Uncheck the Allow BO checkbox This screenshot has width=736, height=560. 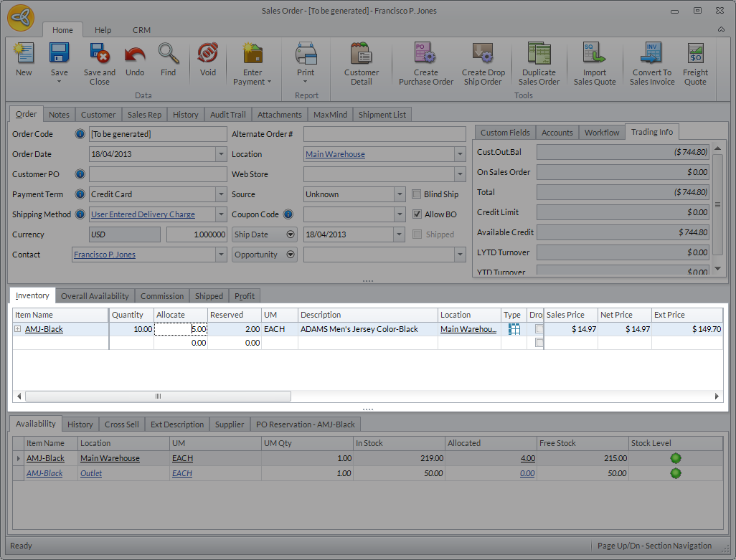tap(417, 214)
